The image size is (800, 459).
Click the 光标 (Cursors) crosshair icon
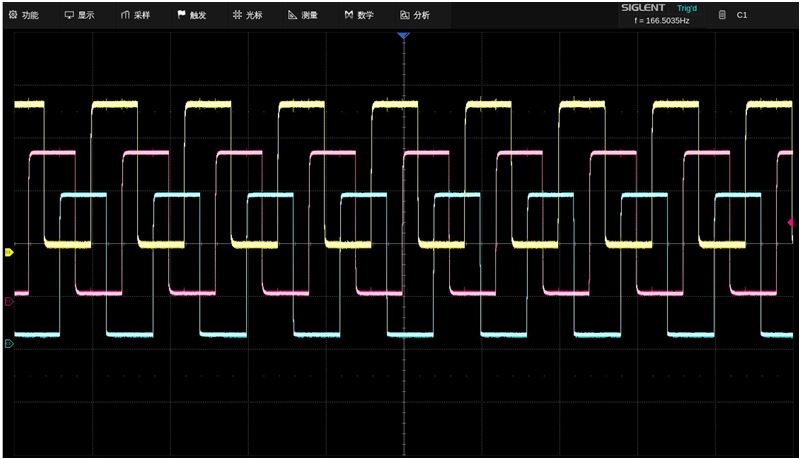pyautogui.click(x=237, y=15)
